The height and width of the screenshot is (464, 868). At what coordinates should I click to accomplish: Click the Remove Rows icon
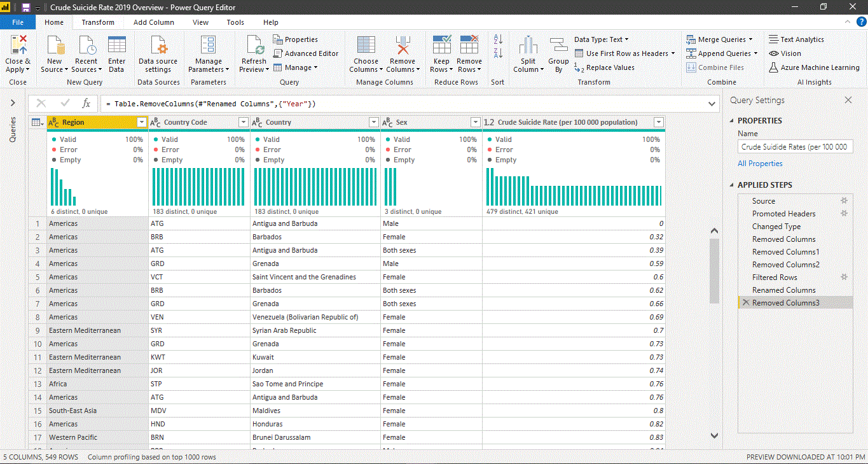click(469, 46)
